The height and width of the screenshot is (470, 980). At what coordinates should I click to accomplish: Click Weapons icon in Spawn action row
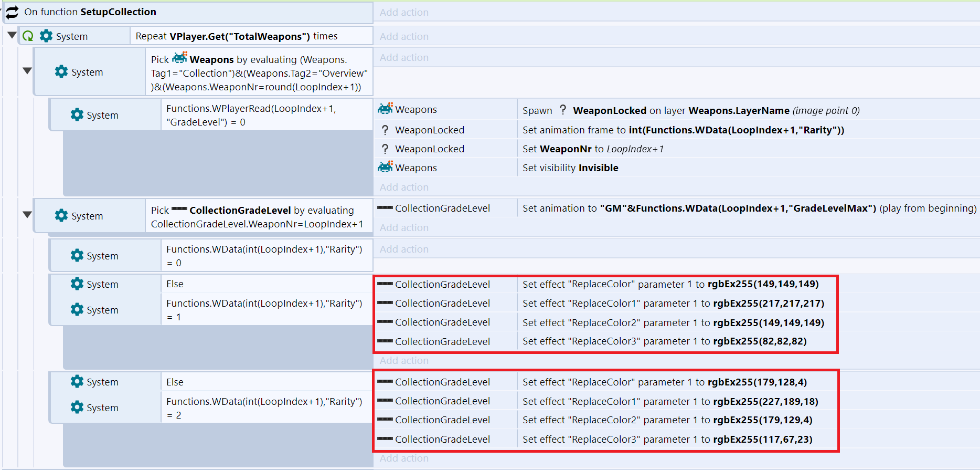pyautogui.click(x=385, y=109)
